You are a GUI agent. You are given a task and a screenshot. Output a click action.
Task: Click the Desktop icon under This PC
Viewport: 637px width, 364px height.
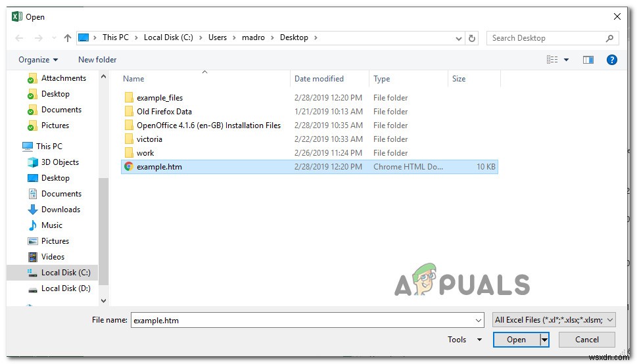[x=32, y=178]
